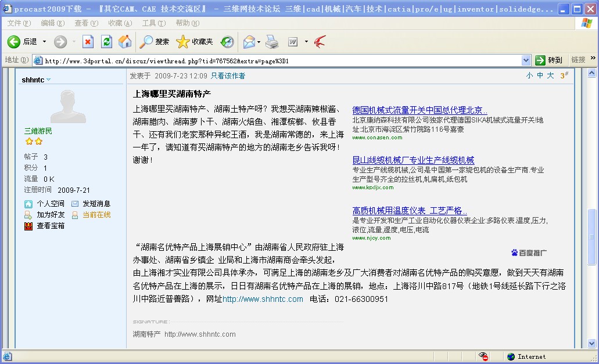The width and height of the screenshot is (599, 364).
Task: Click www.conasen.com ad URL
Action: point(377,138)
